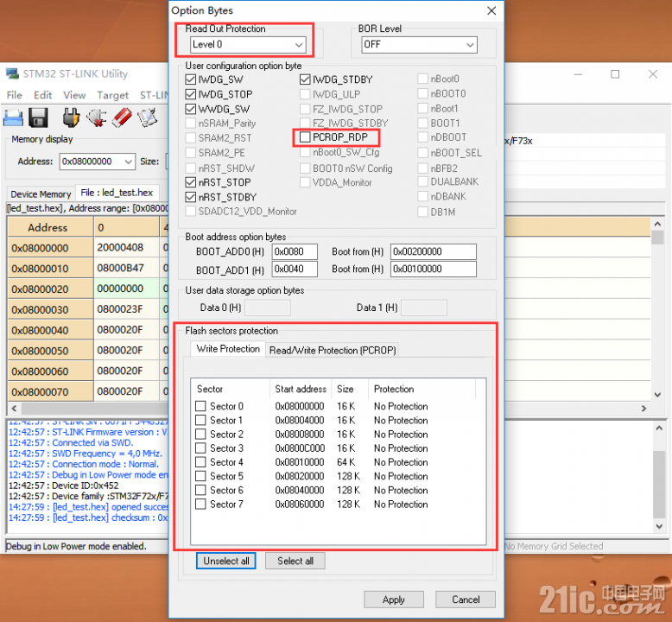Enable the PCROP_RDP checkbox
Screen dimensions: 672x622
click(x=305, y=137)
